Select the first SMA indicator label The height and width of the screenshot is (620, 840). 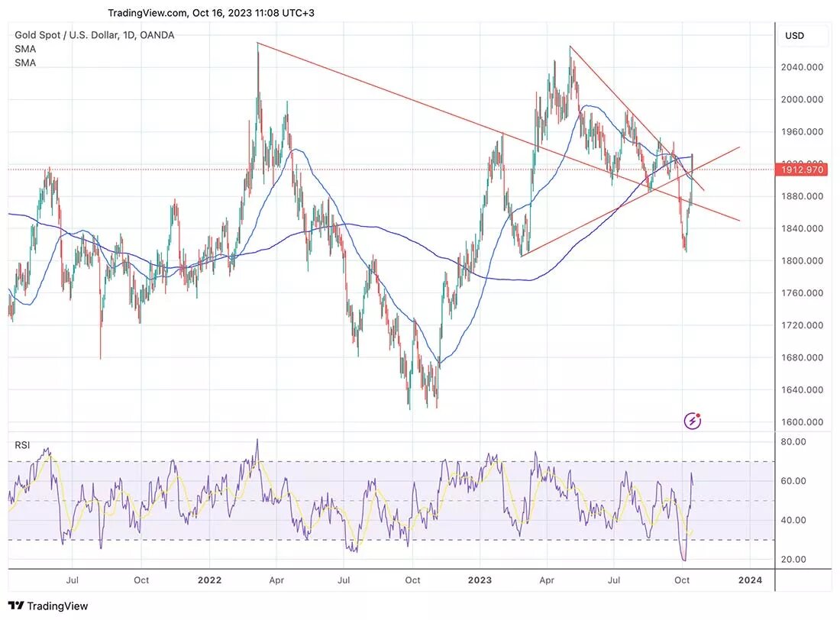(x=25, y=49)
